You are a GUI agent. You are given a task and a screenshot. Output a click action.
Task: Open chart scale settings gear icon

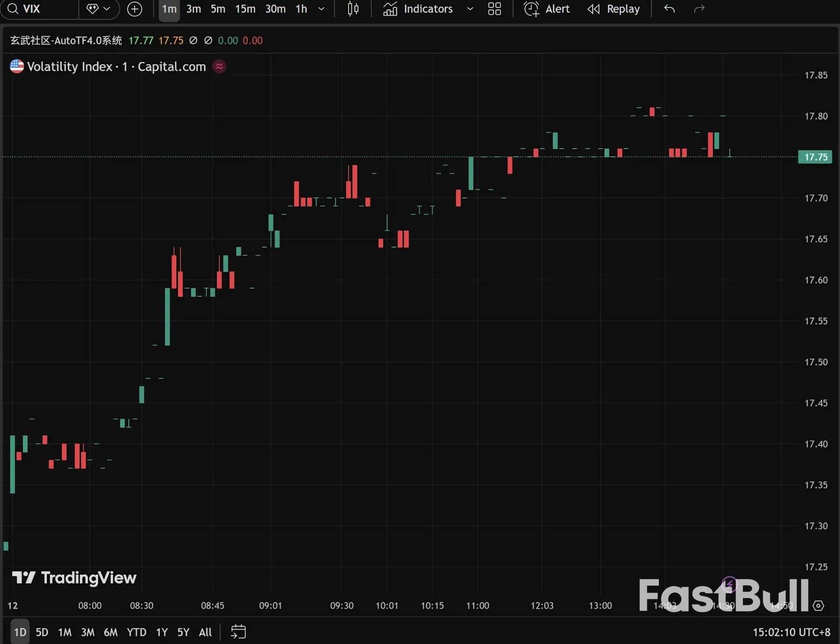click(818, 606)
